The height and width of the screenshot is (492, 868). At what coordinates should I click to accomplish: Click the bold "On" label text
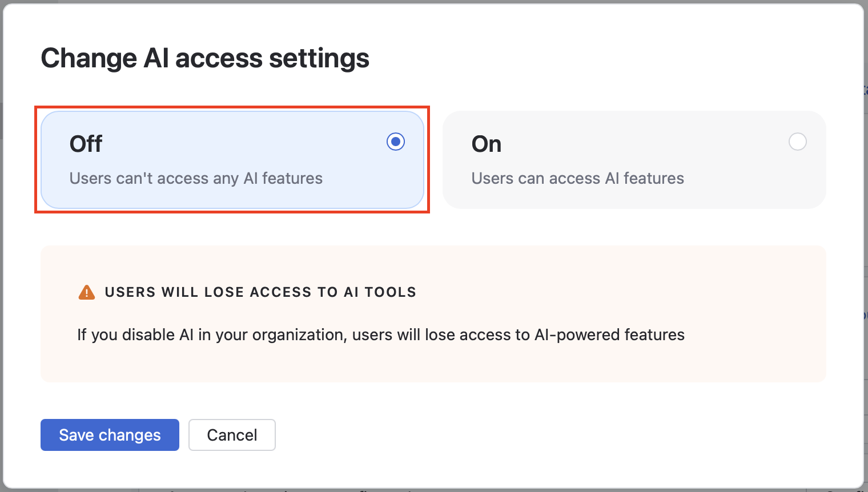click(487, 144)
